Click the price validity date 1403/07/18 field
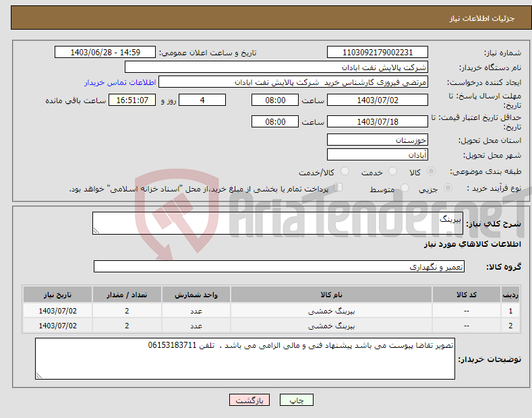Screen dimensions: 532x418 tap(378, 121)
